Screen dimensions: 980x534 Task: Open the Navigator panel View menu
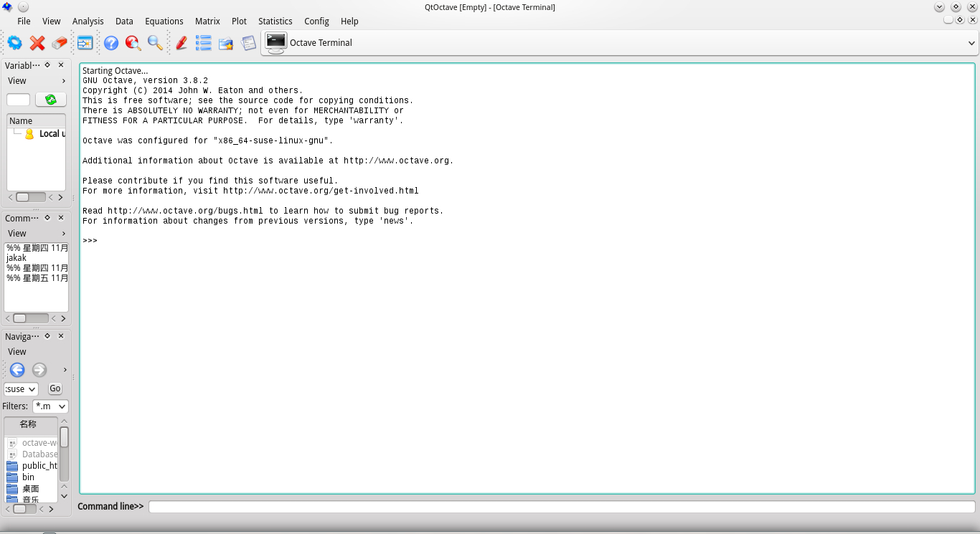pyautogui.click(x=17, y=352)
